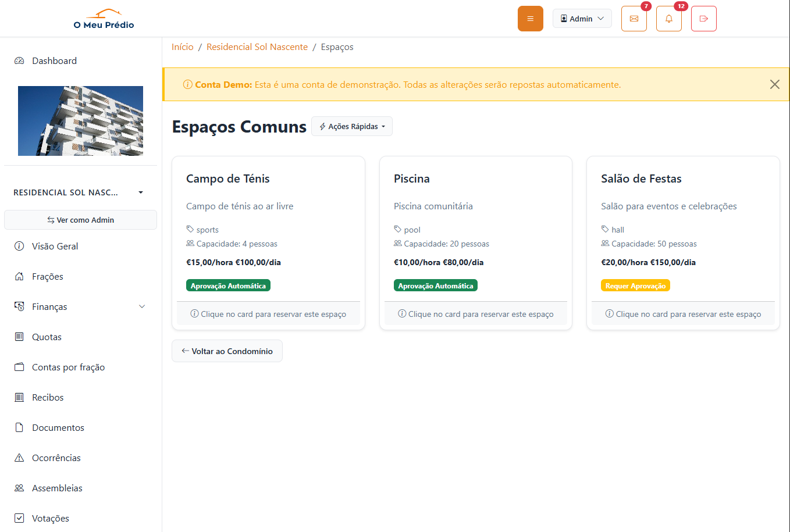Click the Aprovação Automática badge on Campo de Ténis
Screen dimensions: 790x532
[x=228, y=285]
